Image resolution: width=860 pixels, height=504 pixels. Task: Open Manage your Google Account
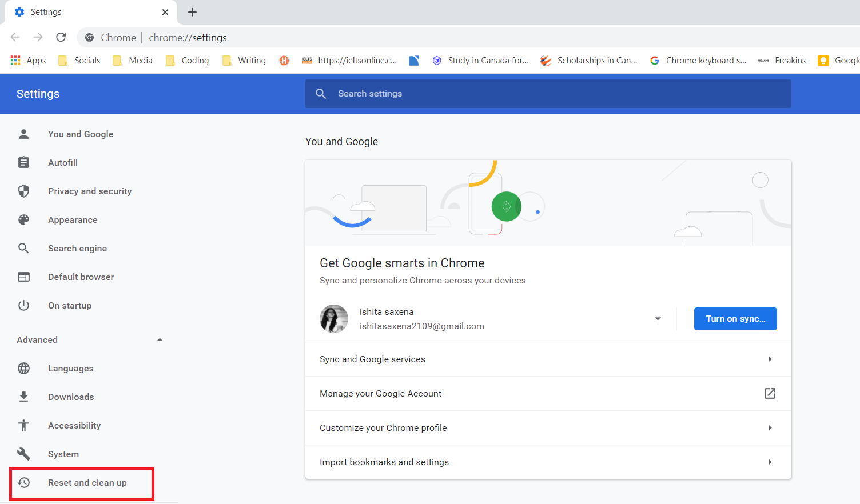548,393
